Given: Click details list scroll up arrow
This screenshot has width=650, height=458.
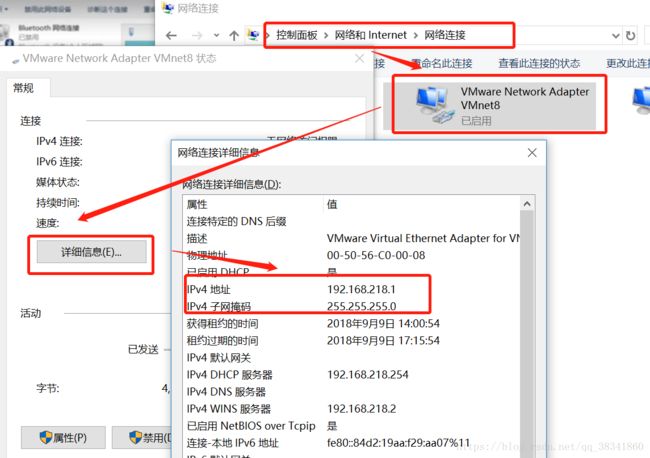Looking at the screenshot, I should point(527,204).
